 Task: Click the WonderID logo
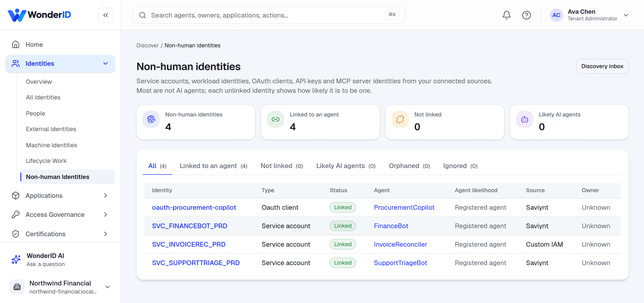39,15
